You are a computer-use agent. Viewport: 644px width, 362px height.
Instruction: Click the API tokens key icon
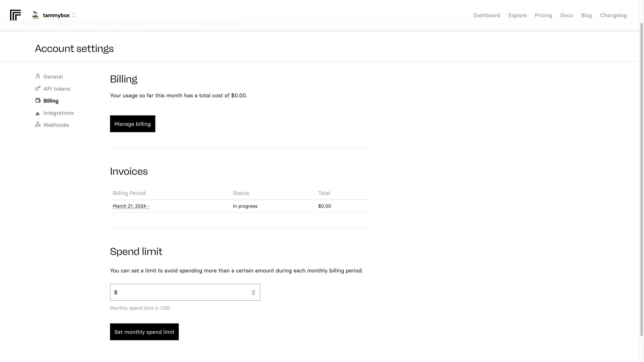(x=38, y=88)
